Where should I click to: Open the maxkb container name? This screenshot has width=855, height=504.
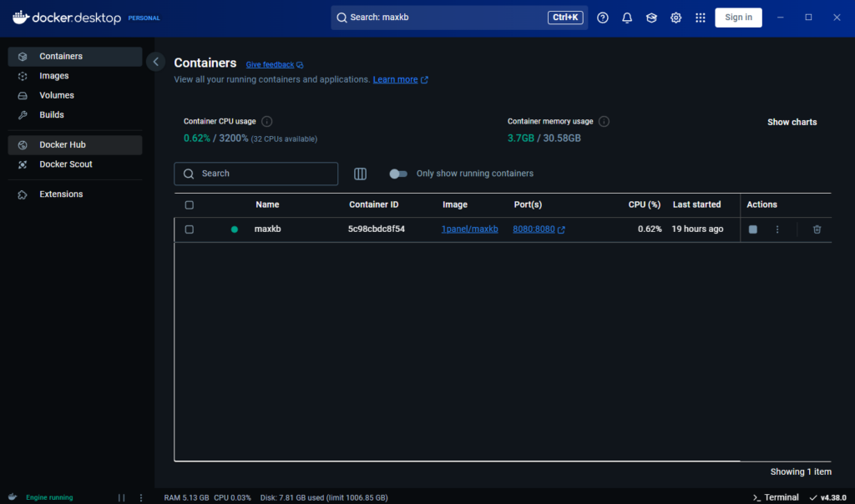coord(268,229)
